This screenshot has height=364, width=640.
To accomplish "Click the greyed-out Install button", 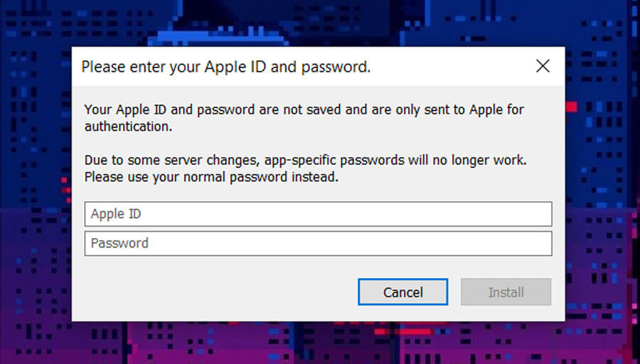I will tap(506, 292).
